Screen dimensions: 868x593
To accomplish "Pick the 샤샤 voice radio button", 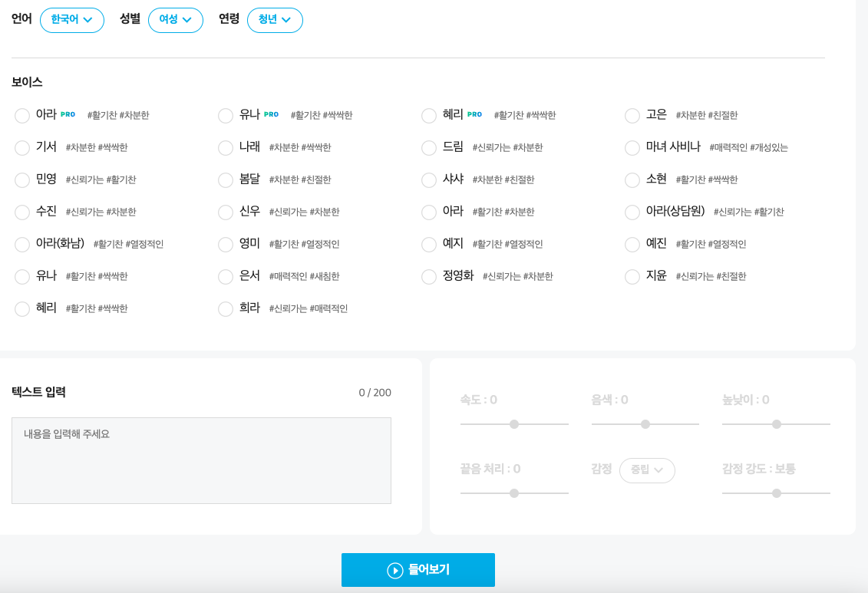I will coord(429,180).
